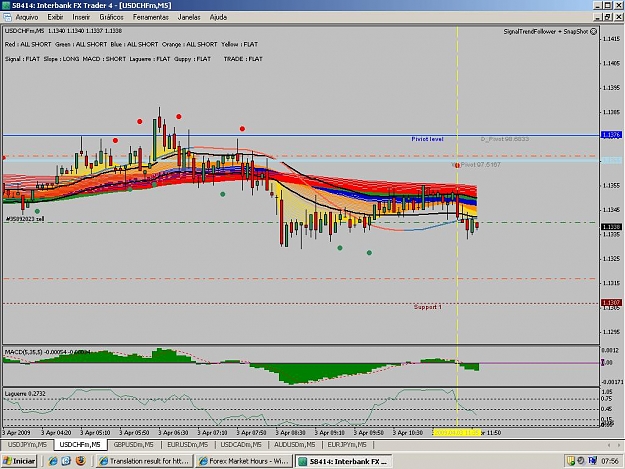
Task: Select the dark red 1.1307 support price label
Action: 611,303
